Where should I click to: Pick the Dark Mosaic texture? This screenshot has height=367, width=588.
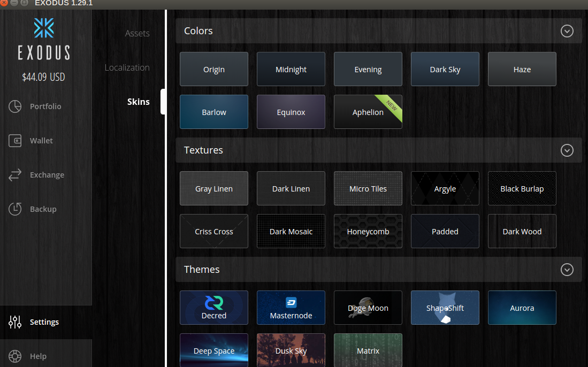pos(291,231)
